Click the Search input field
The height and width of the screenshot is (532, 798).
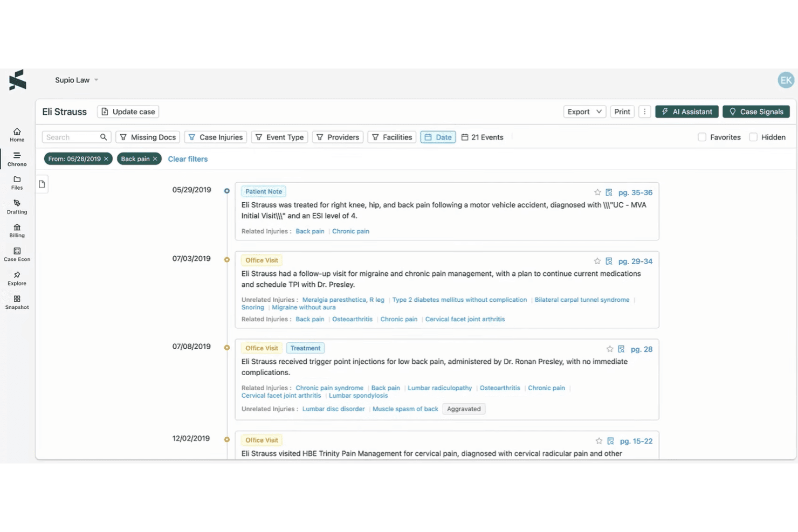[77, 137]
